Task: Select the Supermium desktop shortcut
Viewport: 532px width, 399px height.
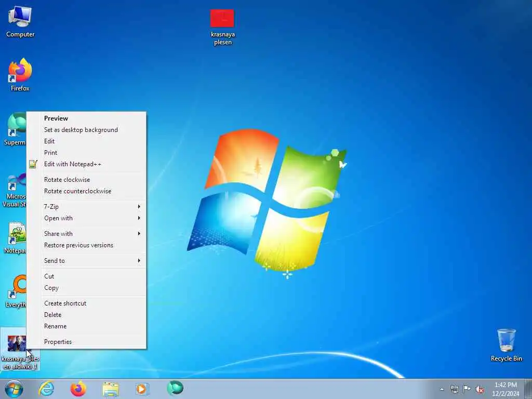Action: 15,129
